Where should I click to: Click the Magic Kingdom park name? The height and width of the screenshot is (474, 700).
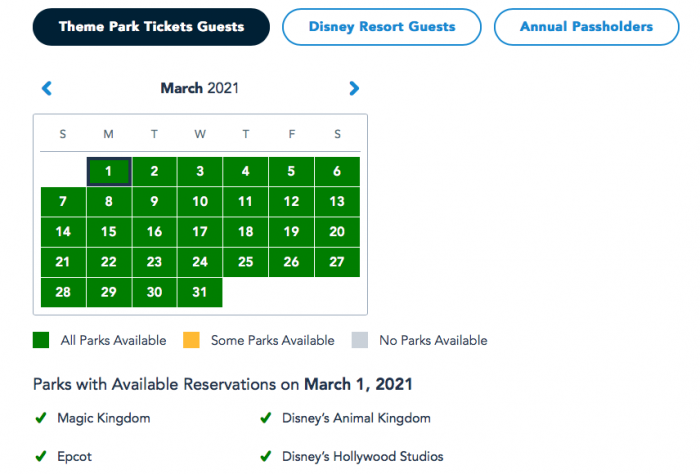click(x=103, y=419)
